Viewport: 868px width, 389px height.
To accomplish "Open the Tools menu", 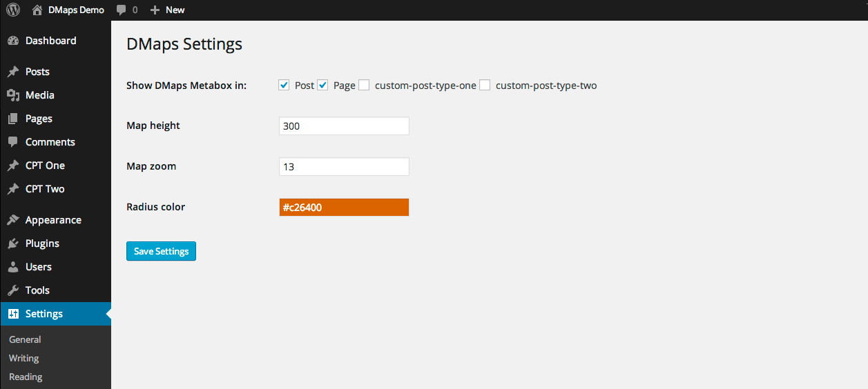I will click(55, 290).
